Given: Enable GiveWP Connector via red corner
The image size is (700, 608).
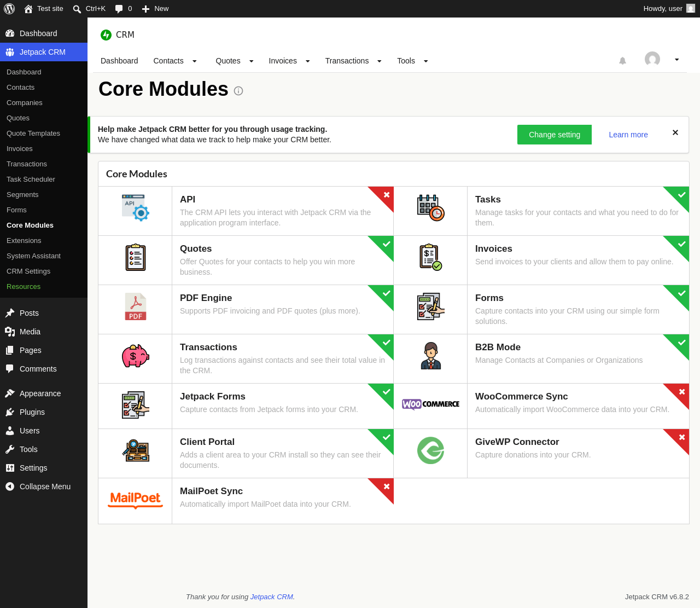Looking at the screenshot, I should tap(680, 438).
